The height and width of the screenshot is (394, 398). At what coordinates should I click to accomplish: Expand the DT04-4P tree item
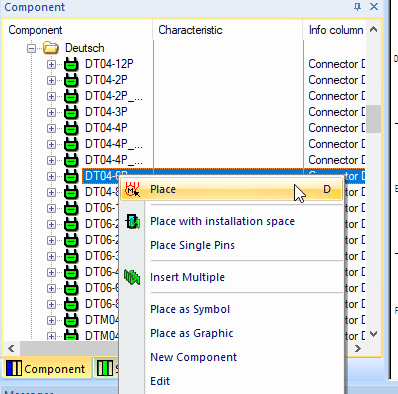51,128
